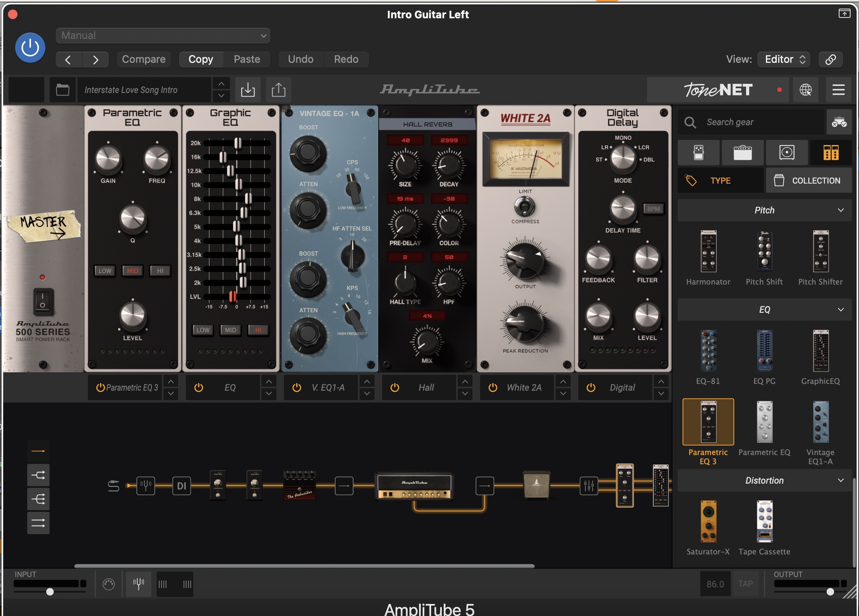Toggle BPM sync on Digital Delay
Screen dimensions: 859x616
pyautogui.click(x=653, y=209)
